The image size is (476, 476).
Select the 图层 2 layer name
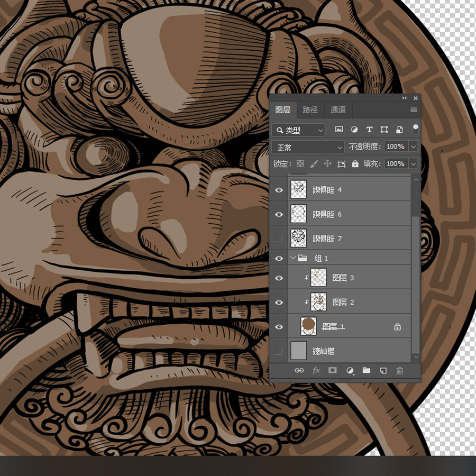(x=343, y=303)
